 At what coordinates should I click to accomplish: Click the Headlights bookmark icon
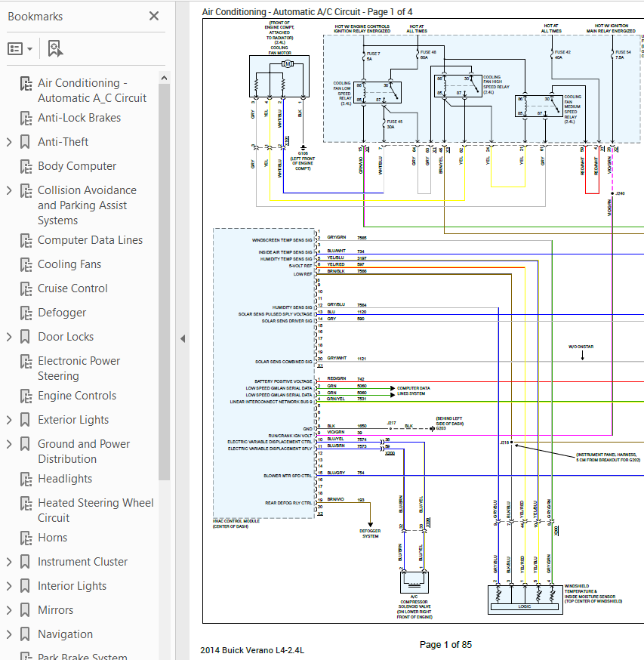pos(26,480)
